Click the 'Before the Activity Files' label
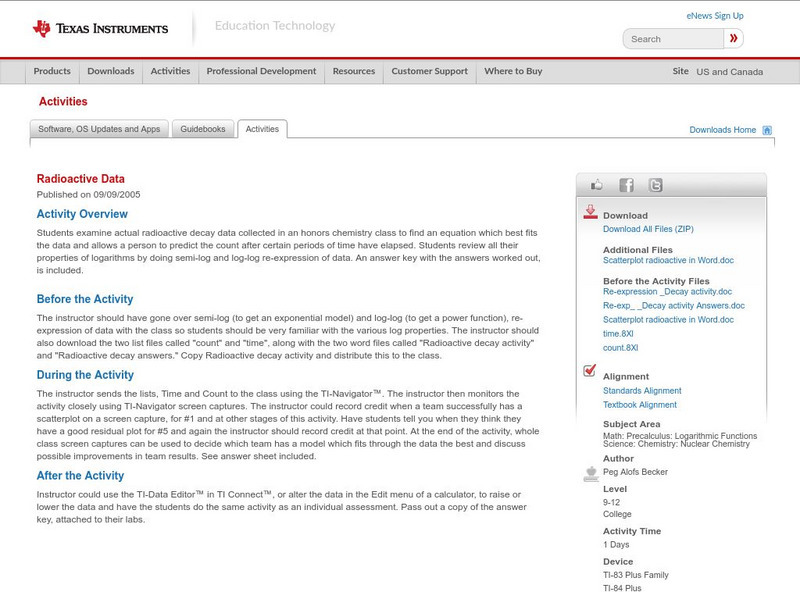Viewport: 800px width, 592px height. (656, 281)
